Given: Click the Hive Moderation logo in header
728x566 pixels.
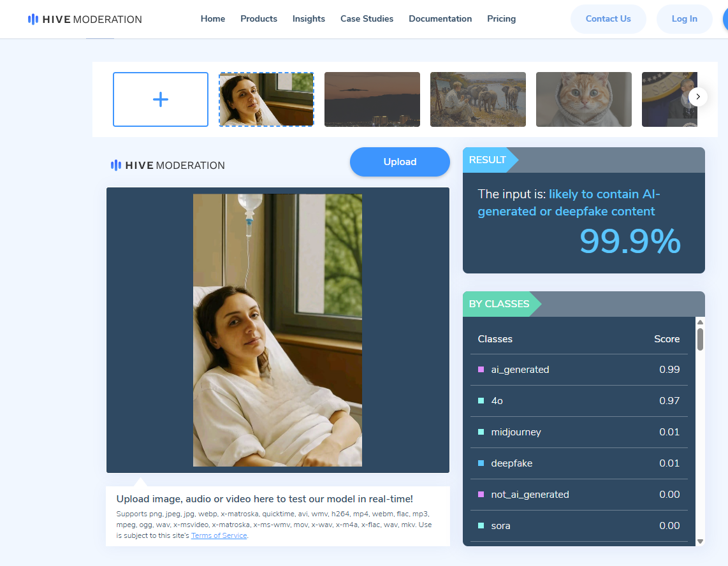Looking at the screenshot, I should (x=85, y=19).
